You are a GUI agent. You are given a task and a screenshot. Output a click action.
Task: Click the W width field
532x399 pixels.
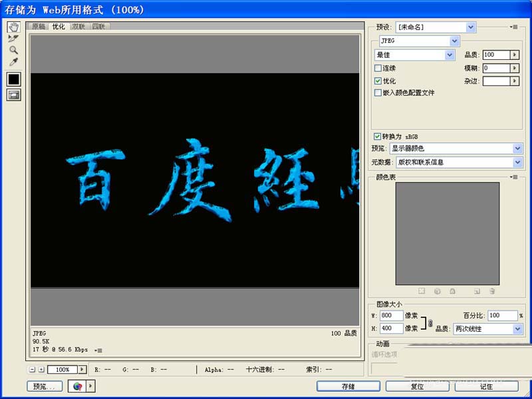(391, 315)
